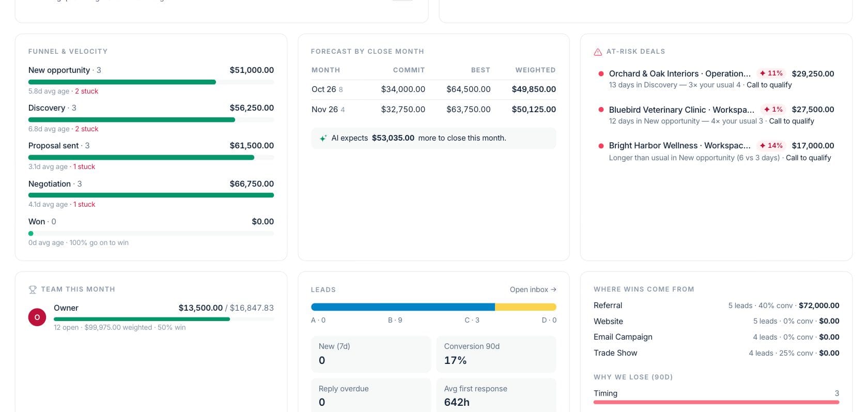Select the Nov 26 forecast row
The image size is (868, 412).
pos(433,110)
